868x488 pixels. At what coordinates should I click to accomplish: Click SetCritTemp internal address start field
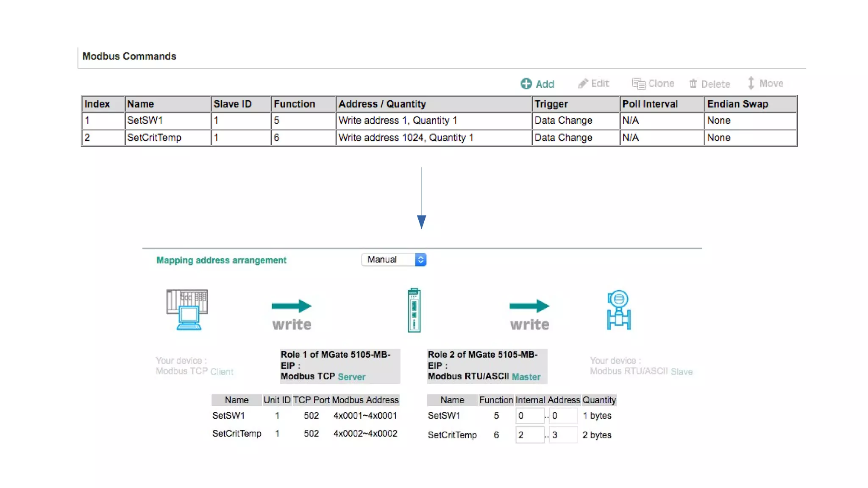[529, 435]
